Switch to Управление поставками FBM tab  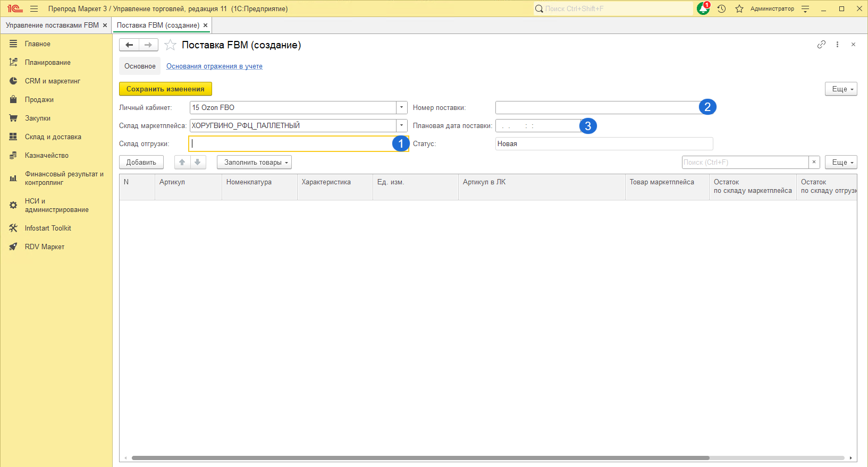coord(52,26)
